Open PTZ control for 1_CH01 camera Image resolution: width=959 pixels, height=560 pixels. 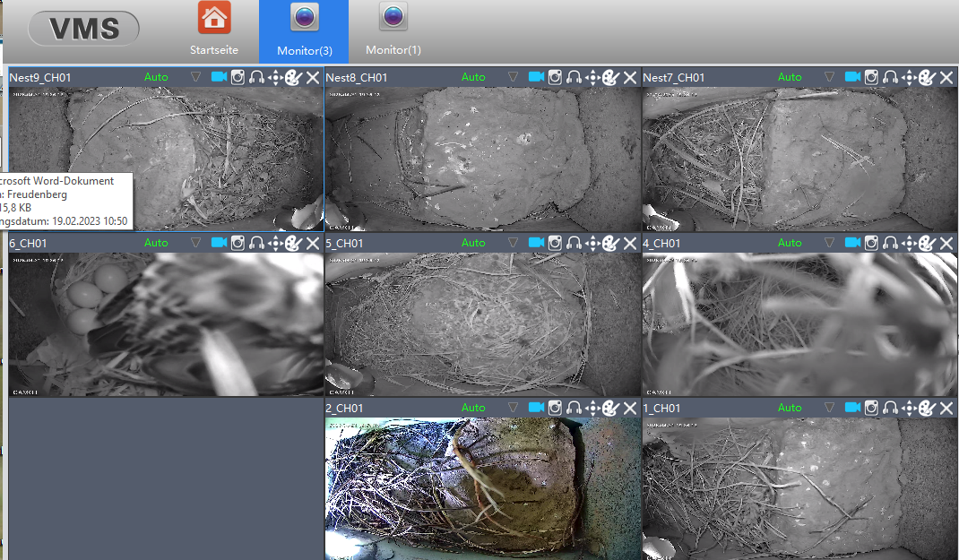coord(909,408)
